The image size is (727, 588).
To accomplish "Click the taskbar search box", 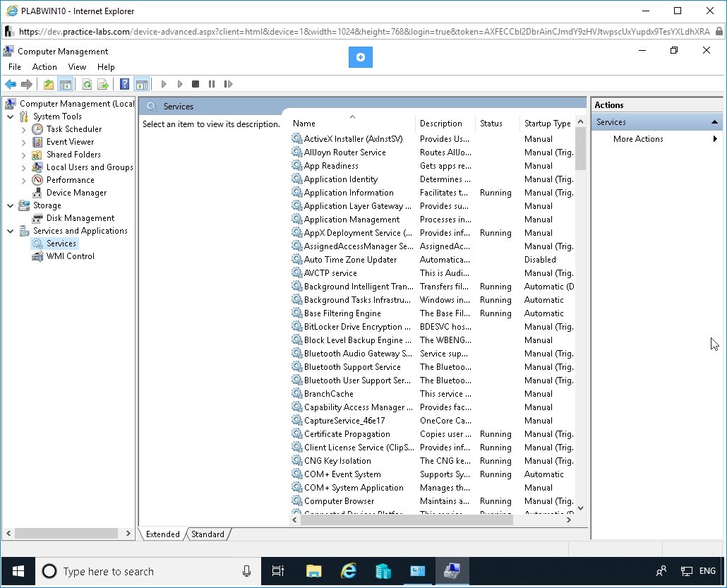I will 148,571.
